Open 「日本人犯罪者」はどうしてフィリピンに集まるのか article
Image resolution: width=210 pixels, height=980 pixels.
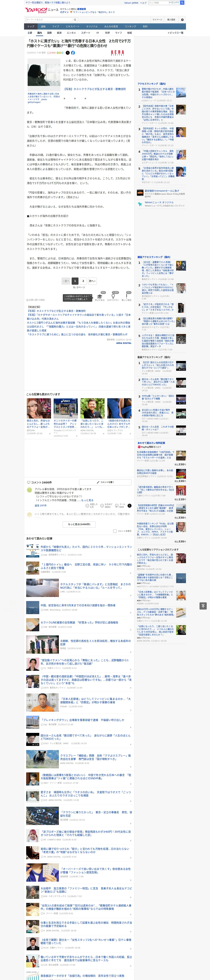click(95, 700)
